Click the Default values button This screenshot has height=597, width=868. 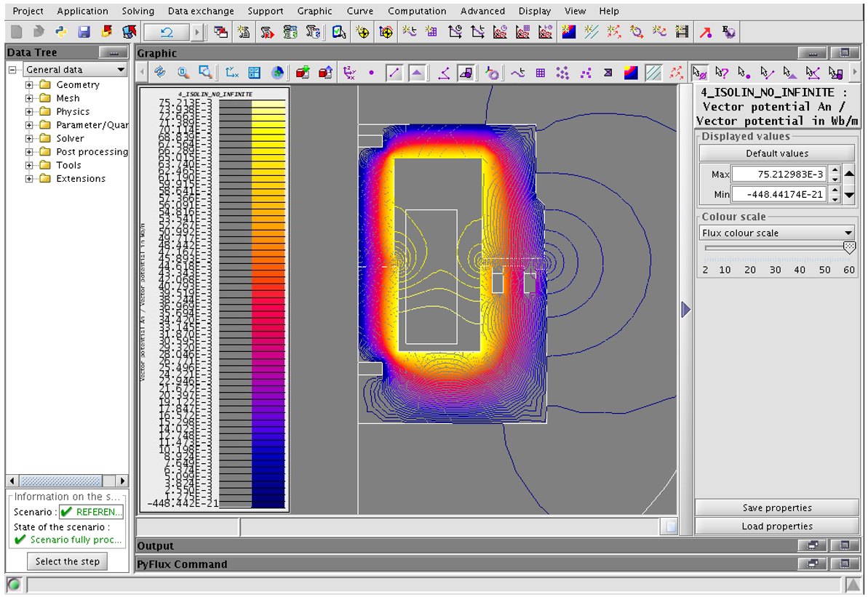[776, 153]
